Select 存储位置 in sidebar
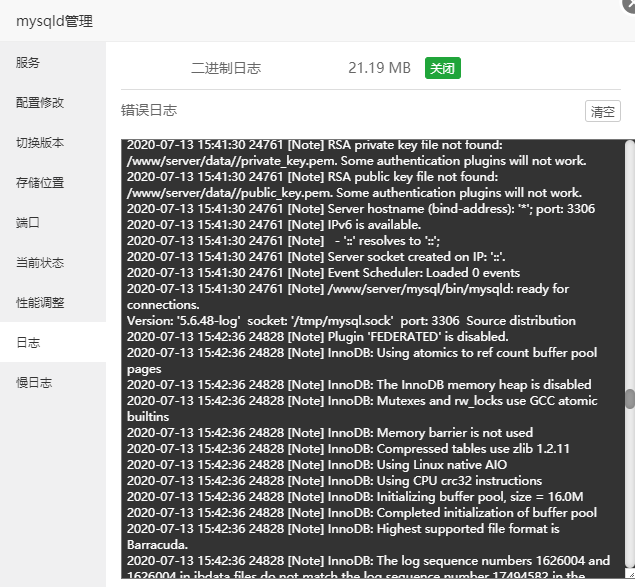The height and width of the screenshot is (587, 635). (53, 183)
